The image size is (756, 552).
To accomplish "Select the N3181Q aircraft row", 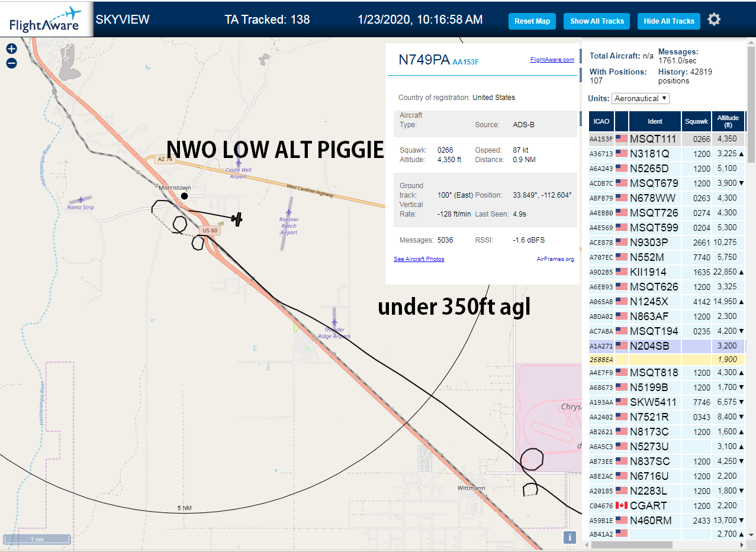I will [667, 154].
